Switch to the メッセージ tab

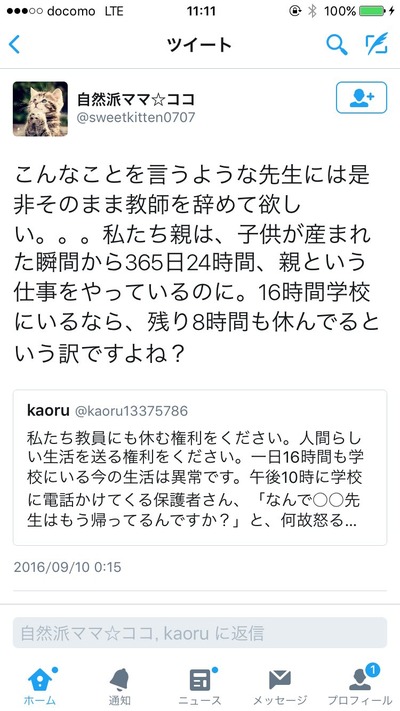pos(280,684)
